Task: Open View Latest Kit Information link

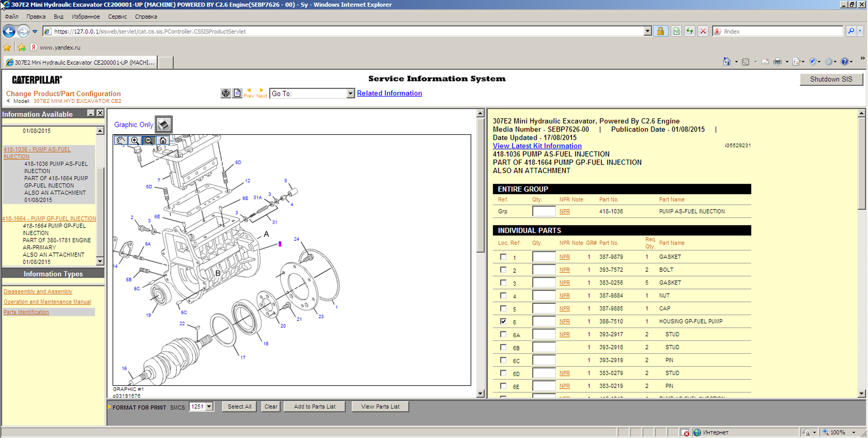Action: click(537, 146)
